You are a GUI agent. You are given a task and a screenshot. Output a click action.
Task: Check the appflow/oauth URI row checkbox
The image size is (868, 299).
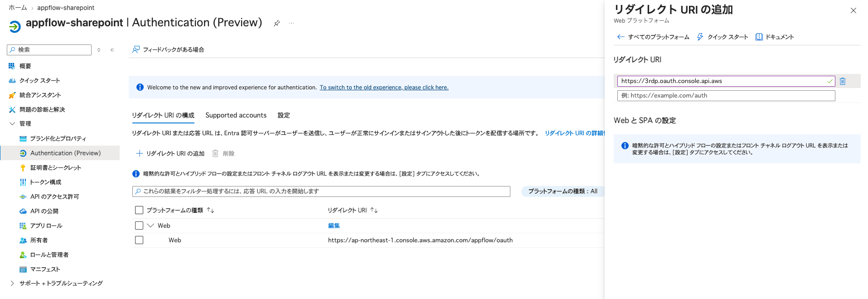139,240
